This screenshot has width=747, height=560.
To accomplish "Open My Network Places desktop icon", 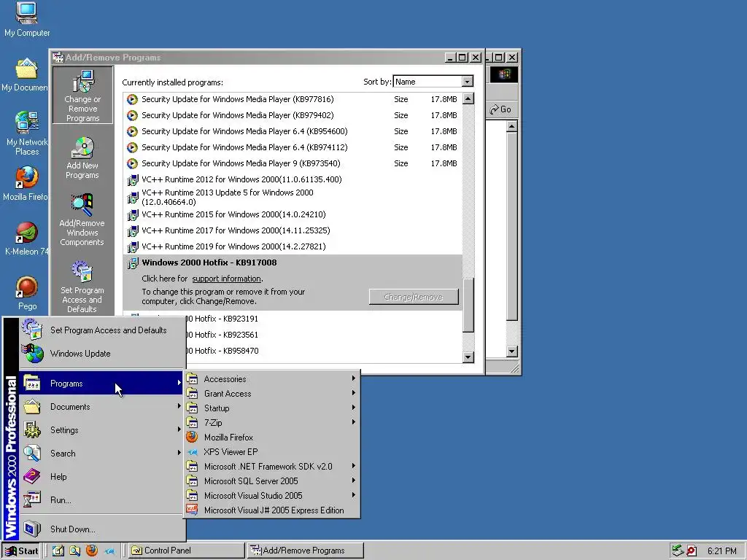I will pos(27,133).
